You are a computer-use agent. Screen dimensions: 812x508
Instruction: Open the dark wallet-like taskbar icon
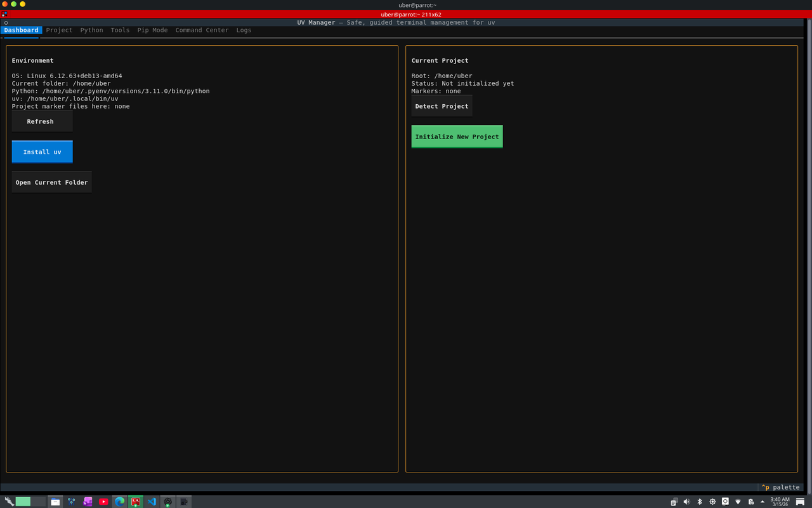pyautogui.click(x=184, y=502)
